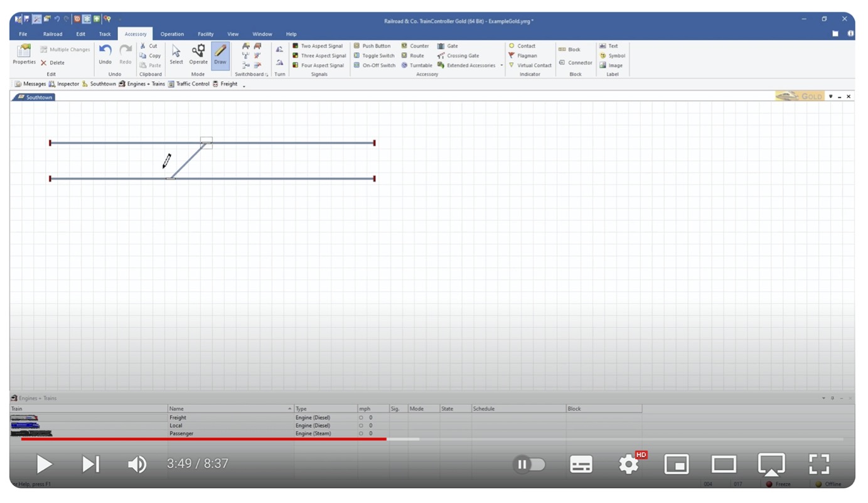Switch to the Operation ribbon tab

point(172,34)
